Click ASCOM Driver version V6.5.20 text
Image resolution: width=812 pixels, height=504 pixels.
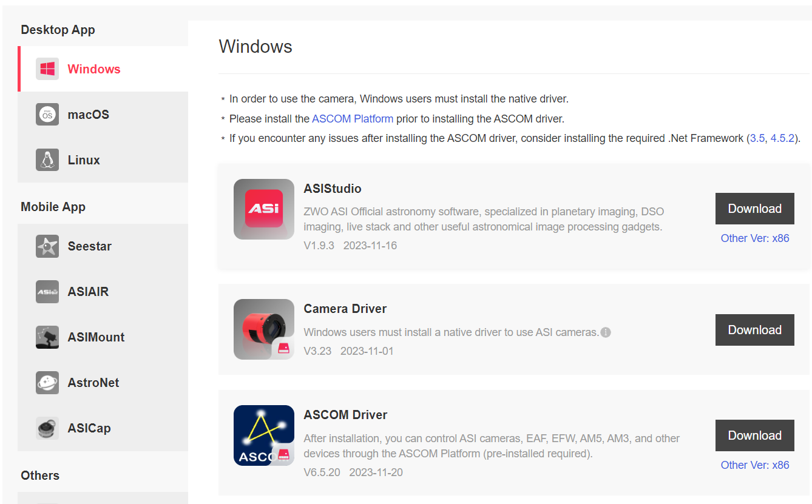[322, 472]
